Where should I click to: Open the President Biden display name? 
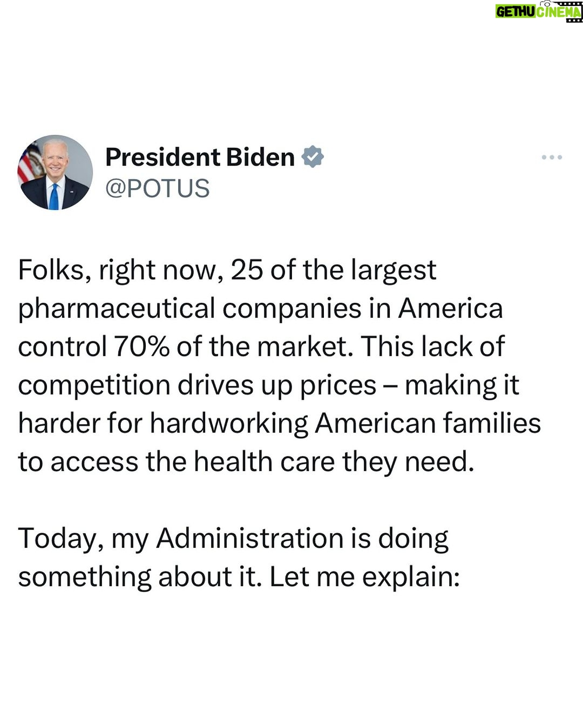200,157
